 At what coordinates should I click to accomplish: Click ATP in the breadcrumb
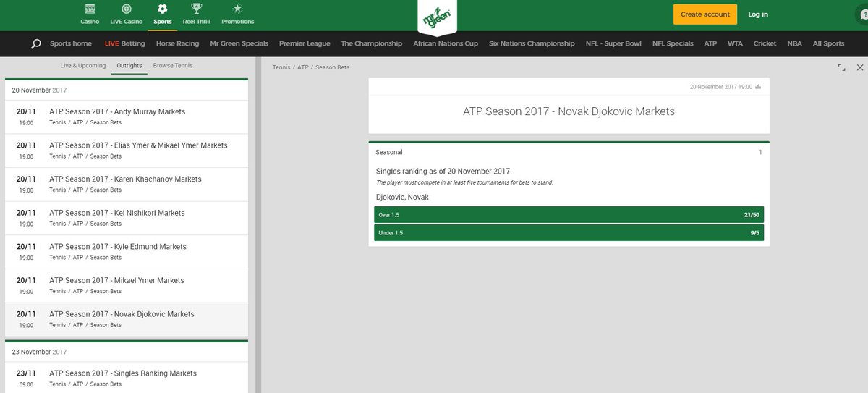303,67
